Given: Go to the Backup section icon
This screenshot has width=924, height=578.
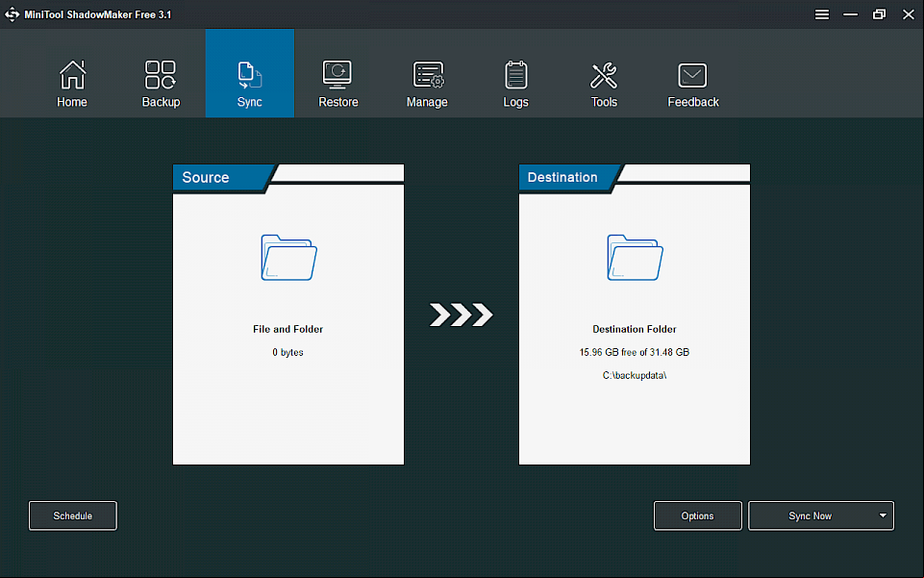Looking at the screenshot, I should click(x=161, y=75).
